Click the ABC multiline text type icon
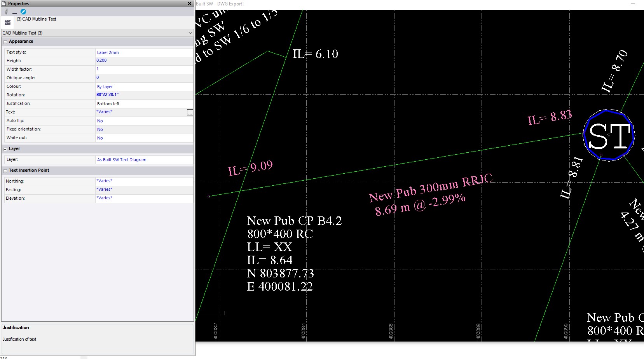Screen dimensions: 644x359 click(x=7, y=23)
